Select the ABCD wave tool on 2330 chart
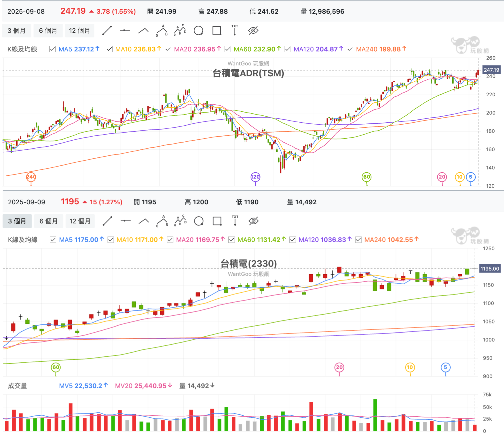Viewport: 504px width, 434px height. 180,221
